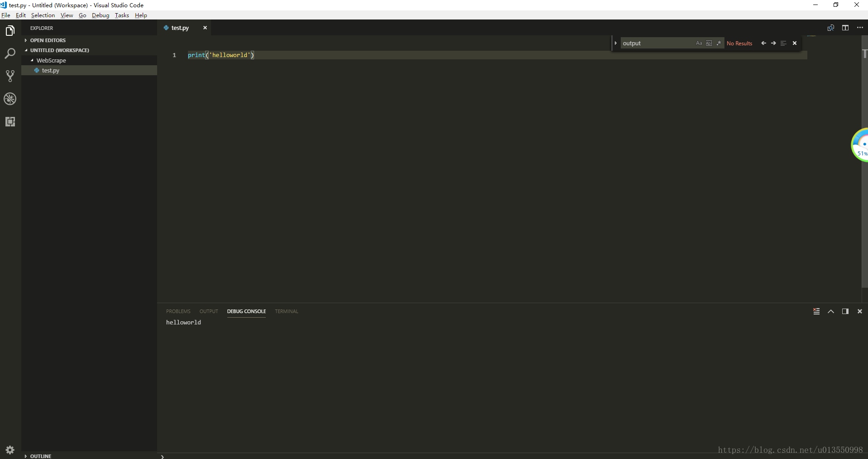Close the find widget
Viewport: 868px width, 459px height.
pos(795,43)
